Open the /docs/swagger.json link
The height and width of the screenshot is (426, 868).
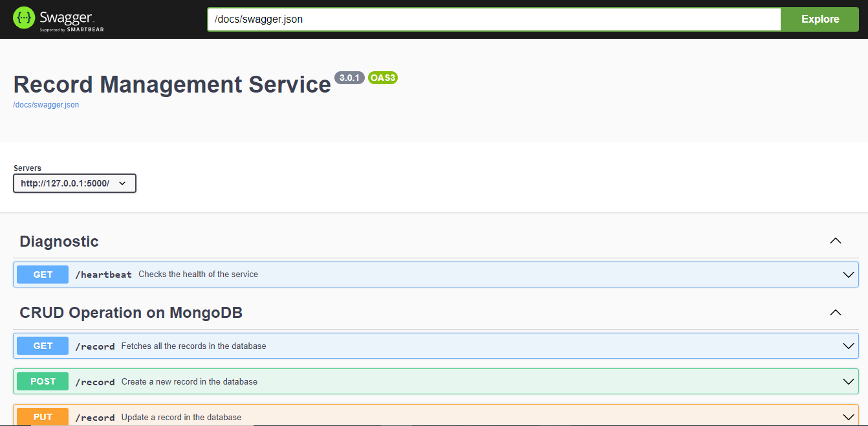[46, 104]
